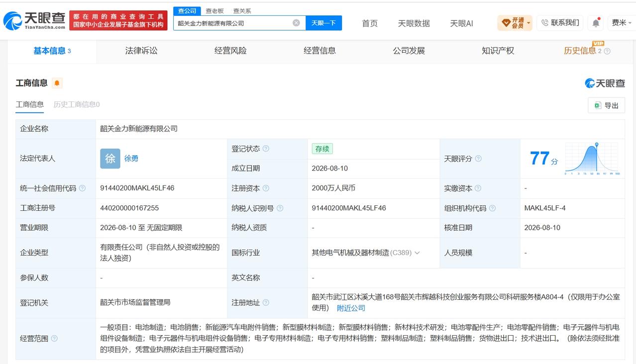The height and width of the screenshot is (364, 636).
Task: Click the 成立日期 value 2026-08-10
Action: tap(330, 169)
